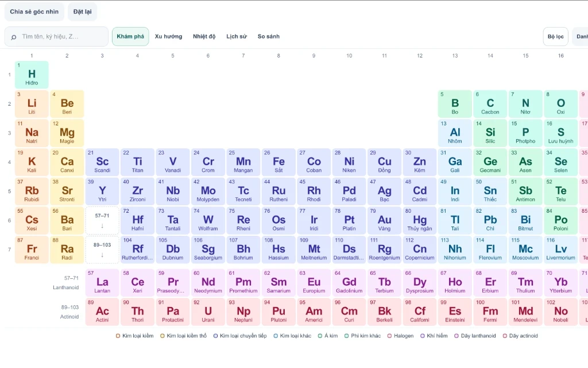Toggle the Halogen legend category
Image resolution: width=588 pixels, height=368 pixels.
(x=400, y=336)
